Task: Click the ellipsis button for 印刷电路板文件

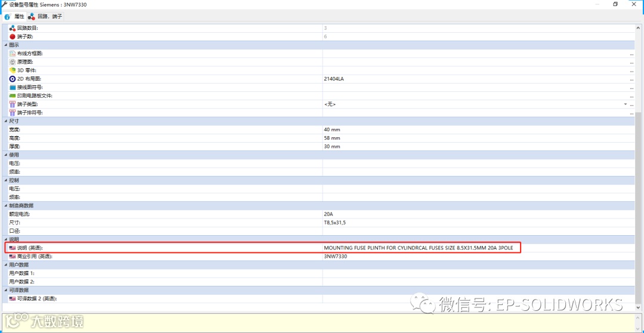Action: 631,96
